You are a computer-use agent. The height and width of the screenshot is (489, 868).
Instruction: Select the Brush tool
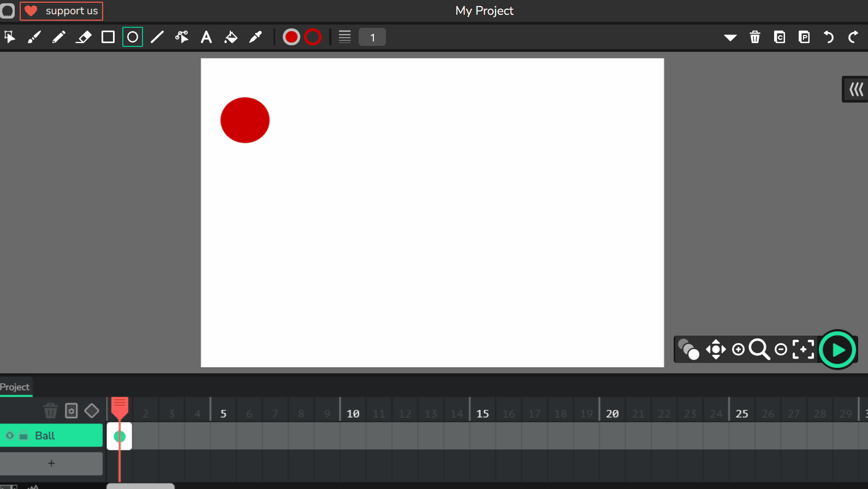tap(34, 37)
